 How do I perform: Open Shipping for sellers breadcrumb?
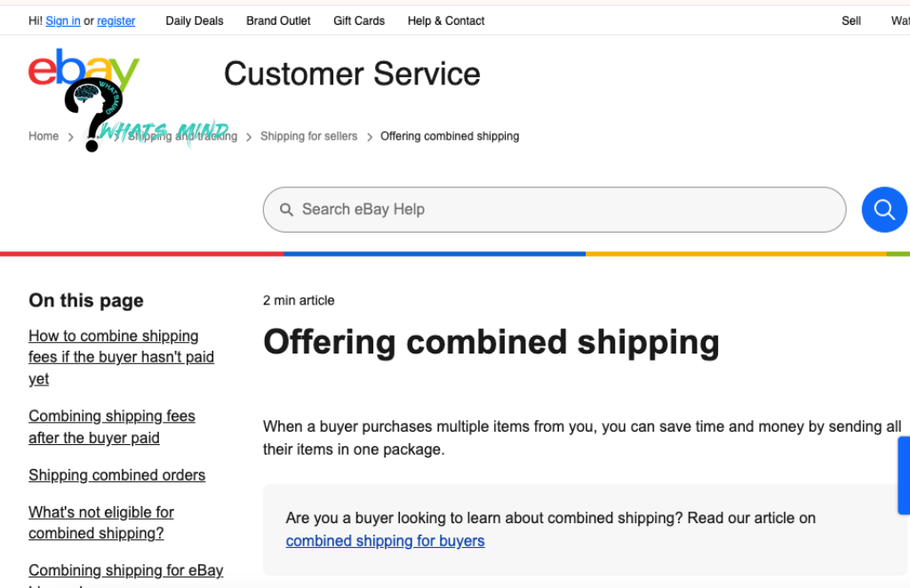(308, 136)
